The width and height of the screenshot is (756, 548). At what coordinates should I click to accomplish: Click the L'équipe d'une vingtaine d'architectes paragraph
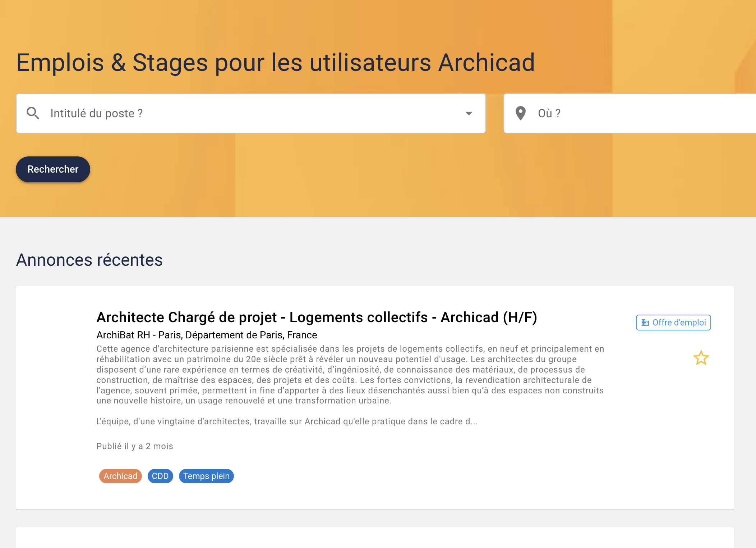coord(287,421)
